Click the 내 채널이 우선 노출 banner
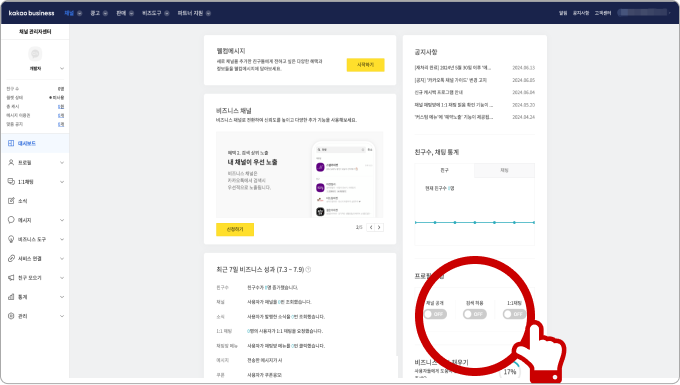The height and width of the screenshot is (385, 680). tap(300, 174)
